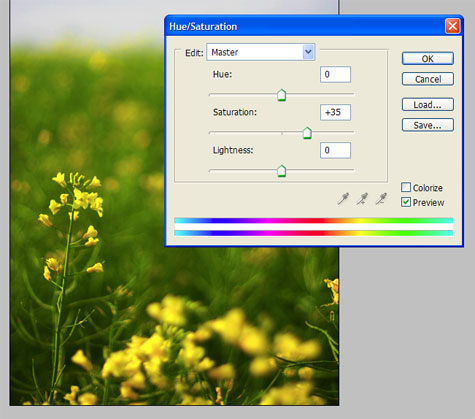
Task: Click the upper rainbow color spectrum bar
Action: click(314, 221)
